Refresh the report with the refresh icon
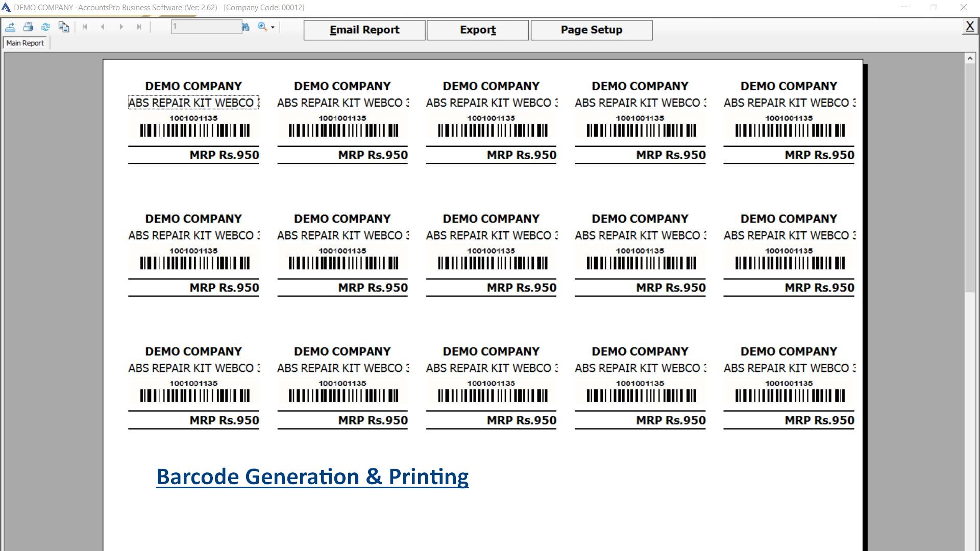The height and width of the screenshot is (551, 980). pyautogui.click(x=45, y=27)
